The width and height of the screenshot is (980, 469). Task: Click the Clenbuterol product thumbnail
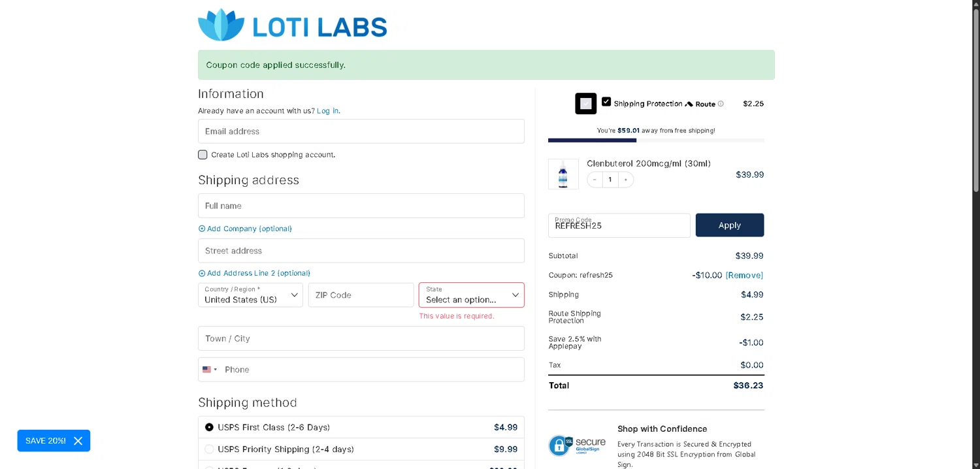563,174
